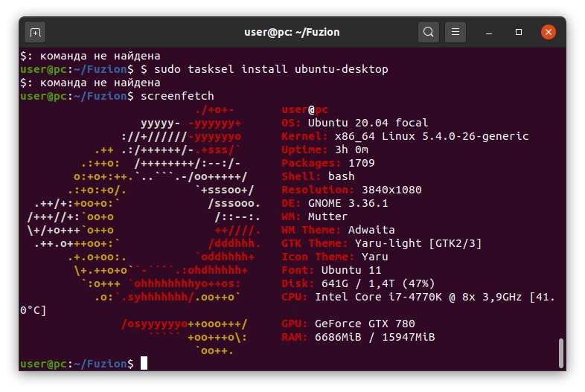This screenshot has height=392, width=585.
Task: Click the Shell value 'bash'
Action: pos(341,176)
